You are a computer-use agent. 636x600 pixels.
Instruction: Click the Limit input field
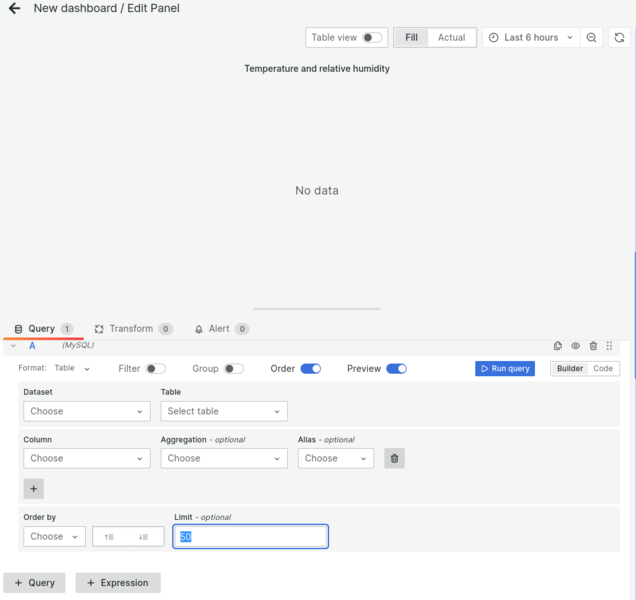pos(251,537)
